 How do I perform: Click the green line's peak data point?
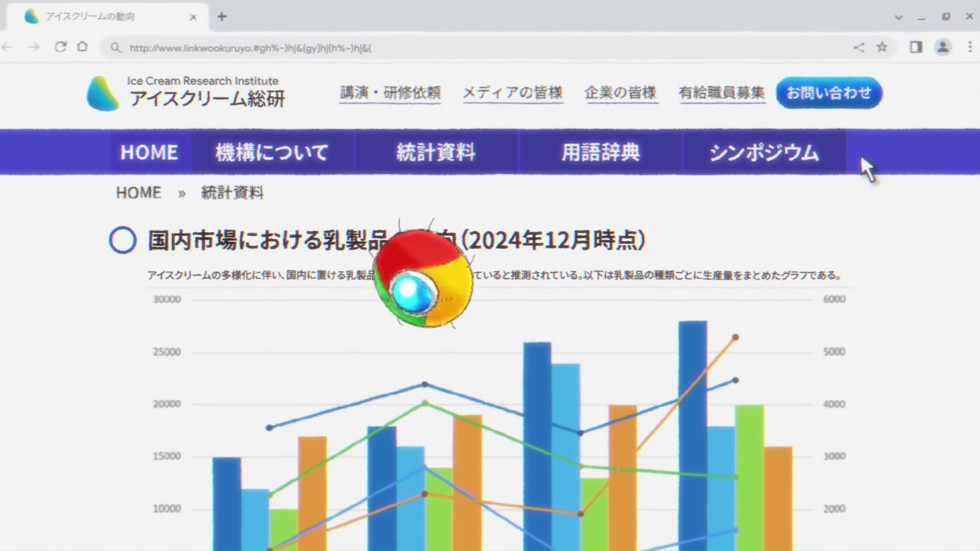[x=425, y=403]
